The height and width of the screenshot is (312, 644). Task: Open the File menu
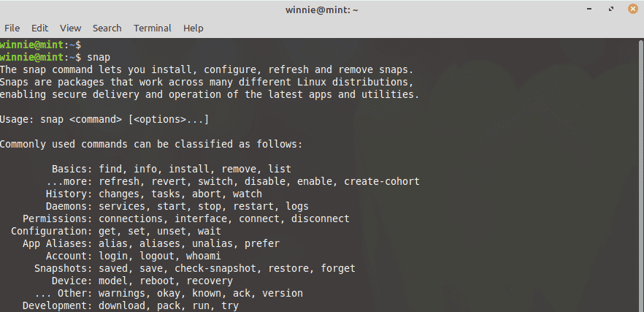(12, 28)
